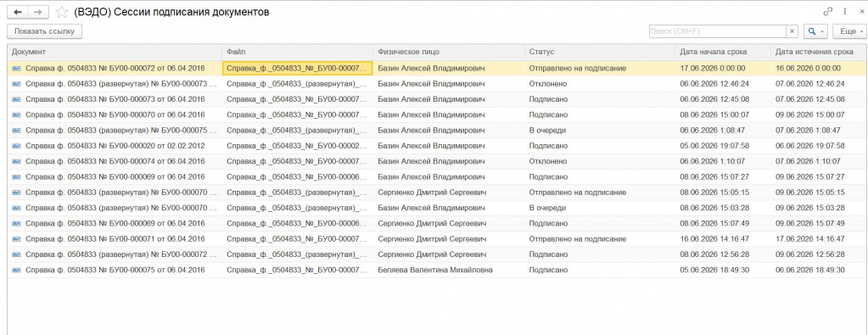Click the document icon of the 06.06.2026 12:45:08 row
Image resolution: width=868 pixels, height=335 pixels.
(x=16, y=100)
